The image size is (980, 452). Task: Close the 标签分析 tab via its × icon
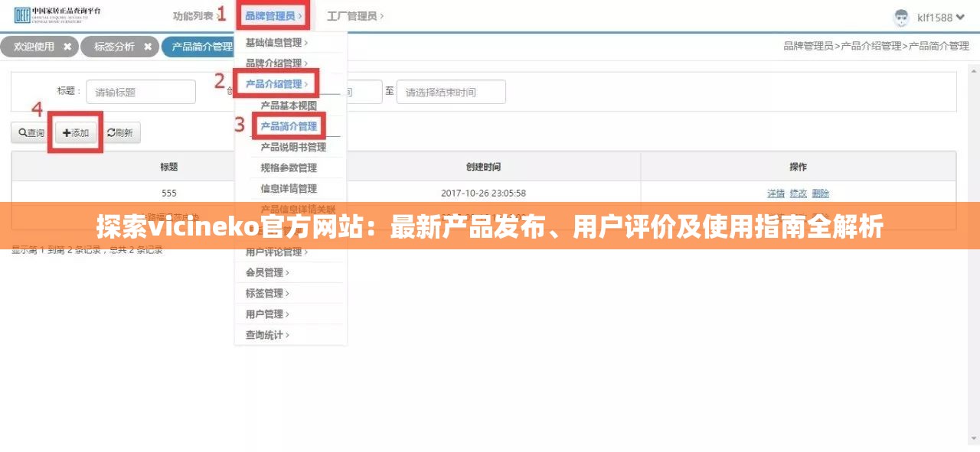[x=149, y=46]
